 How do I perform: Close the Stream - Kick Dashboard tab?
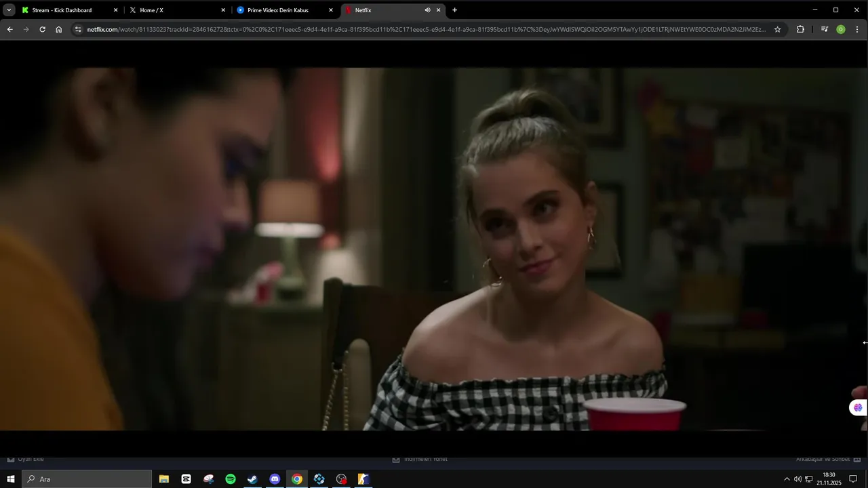pos(115,10)
